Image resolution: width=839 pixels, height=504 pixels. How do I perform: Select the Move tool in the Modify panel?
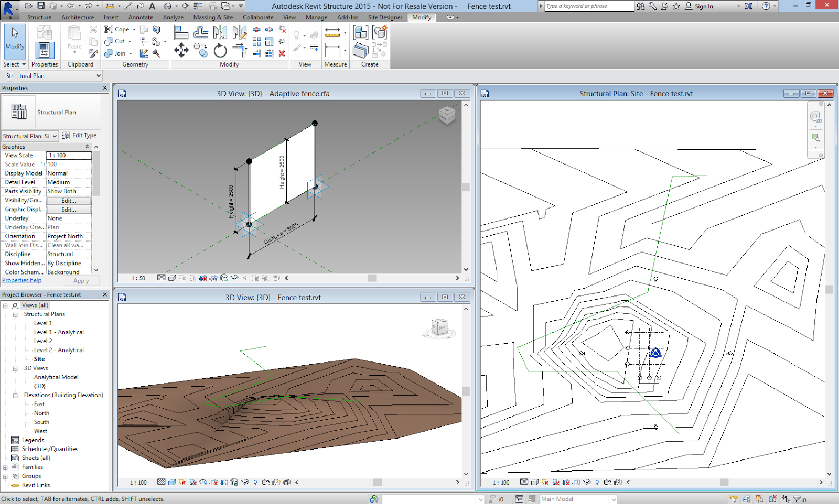coord(181,50)
